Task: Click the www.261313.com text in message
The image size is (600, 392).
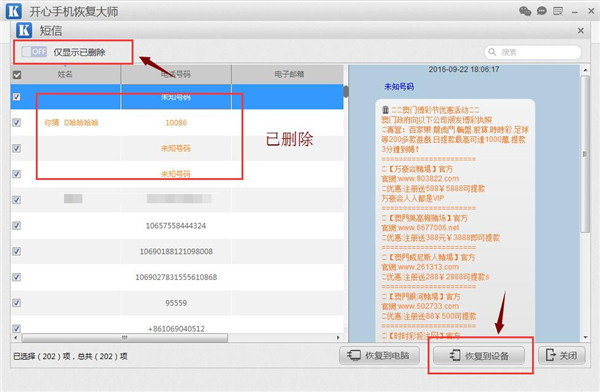Action: (x=429, y=267)
